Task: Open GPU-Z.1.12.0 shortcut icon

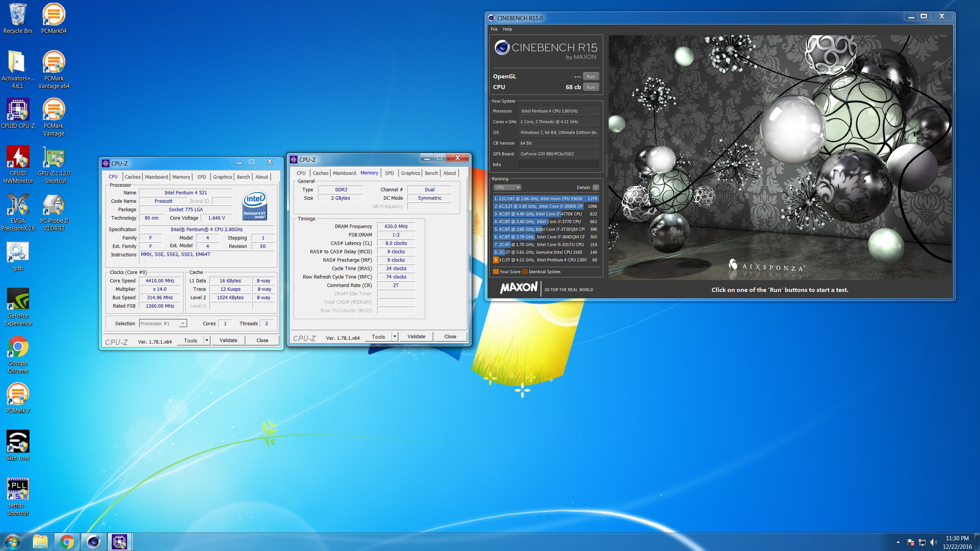Action: click(x=54, y=165)
